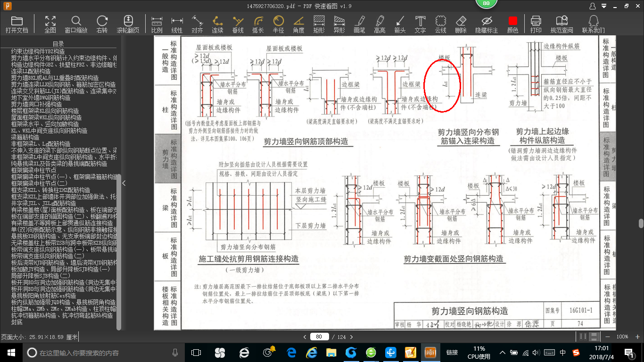Open 约束边缘构件YBZ构造 outline entry
The width and height of the screenshot is (644, 362).
coord(38,51)
